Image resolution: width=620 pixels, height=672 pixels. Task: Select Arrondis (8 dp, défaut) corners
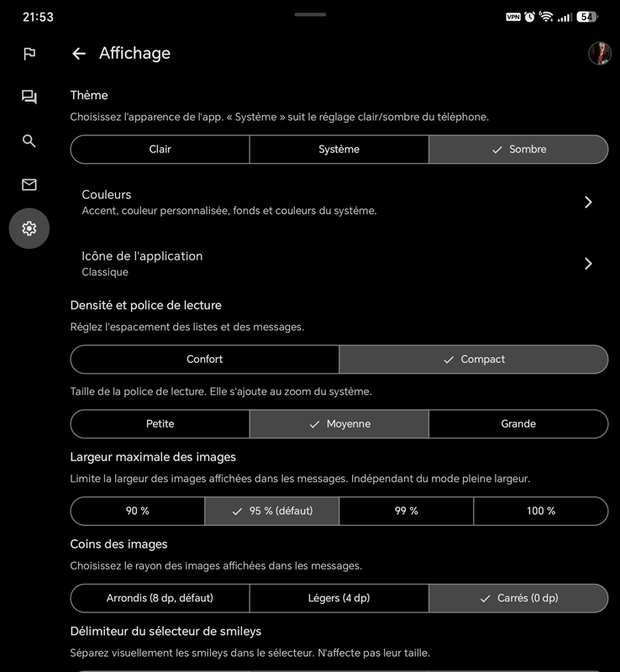click(x=160, y=598)
